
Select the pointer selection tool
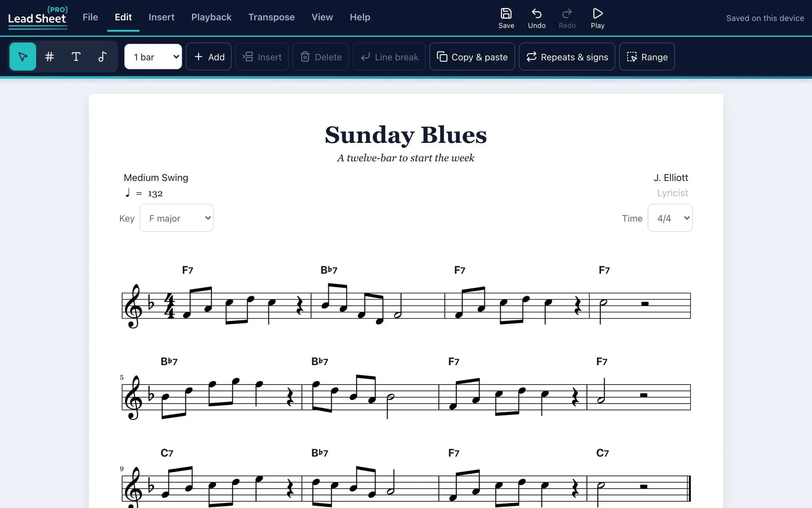point(23,57)
